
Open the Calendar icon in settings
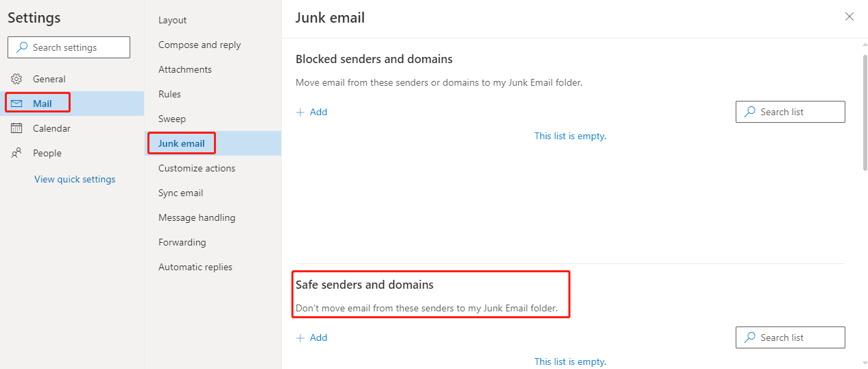click(16, 128)
